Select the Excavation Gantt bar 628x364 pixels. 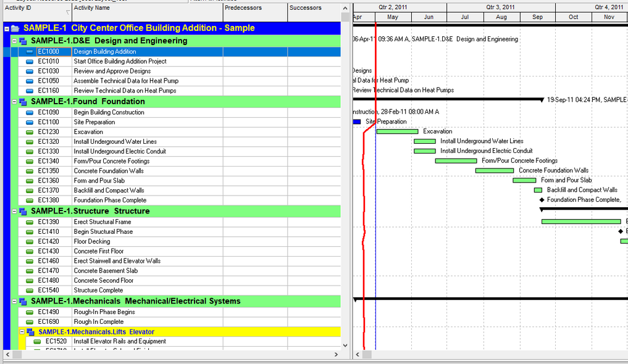pos(397,131)
